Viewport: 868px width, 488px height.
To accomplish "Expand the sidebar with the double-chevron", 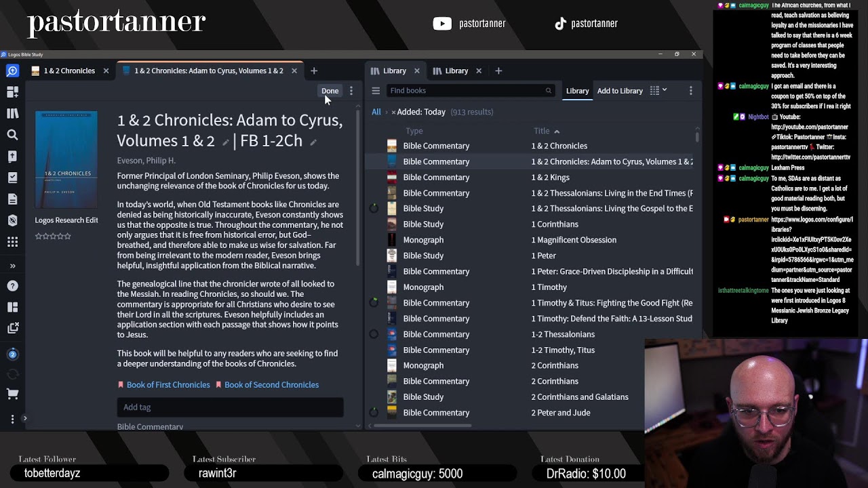I will (12, 266).
